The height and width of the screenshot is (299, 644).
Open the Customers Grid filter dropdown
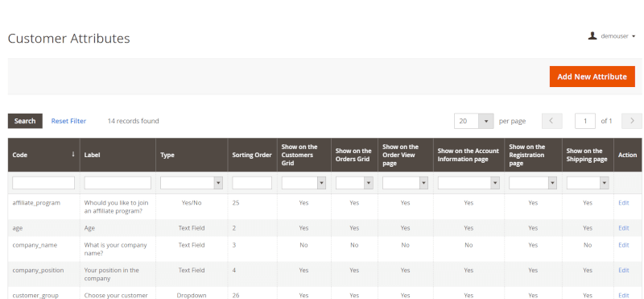point(303,183)
